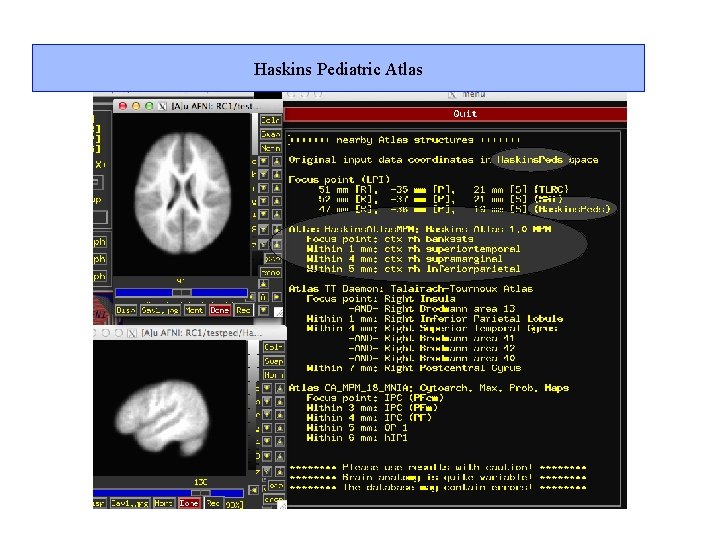This screenshot has height=540, width=720.
Task: Click Norm in the sagittal viewer
Action: click(x=274, y=375)
